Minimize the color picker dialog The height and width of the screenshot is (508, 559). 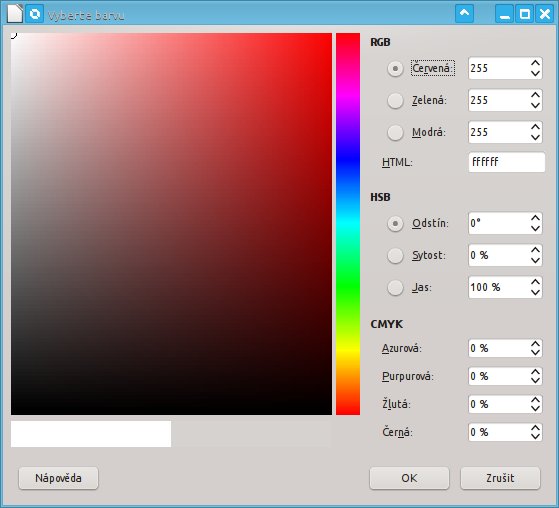click(x=504, y=14)
